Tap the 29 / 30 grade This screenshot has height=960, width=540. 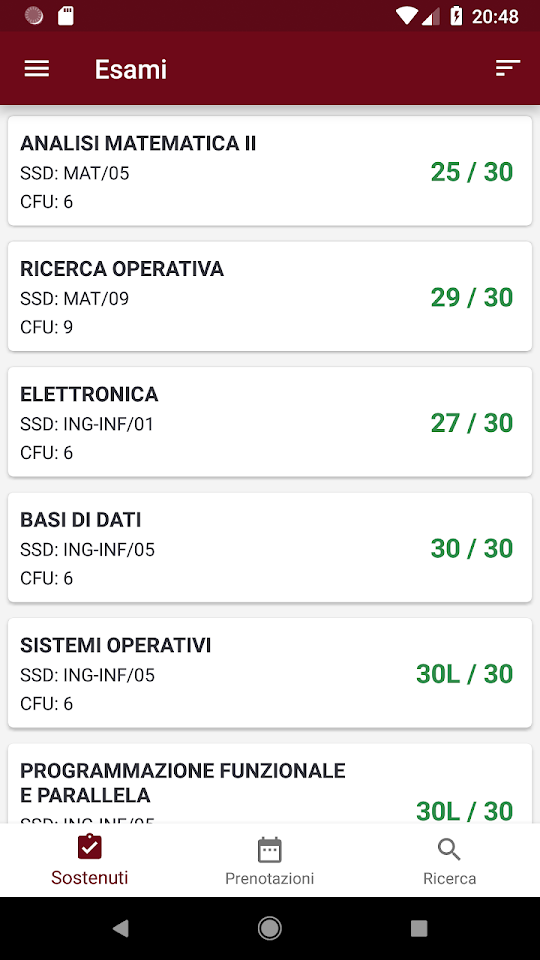point(471,298)
